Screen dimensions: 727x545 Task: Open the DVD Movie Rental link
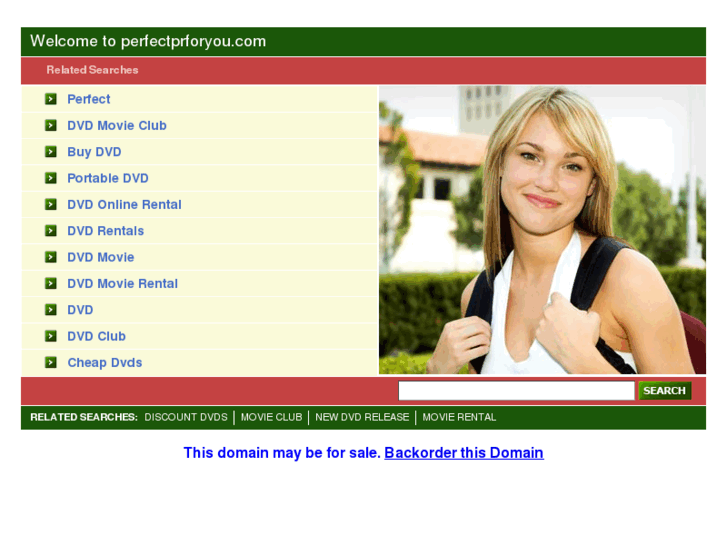click(x=122, y=283)
